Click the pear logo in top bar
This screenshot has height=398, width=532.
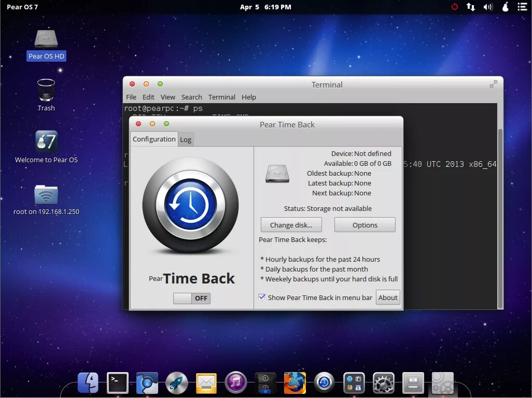pos(506,7)
